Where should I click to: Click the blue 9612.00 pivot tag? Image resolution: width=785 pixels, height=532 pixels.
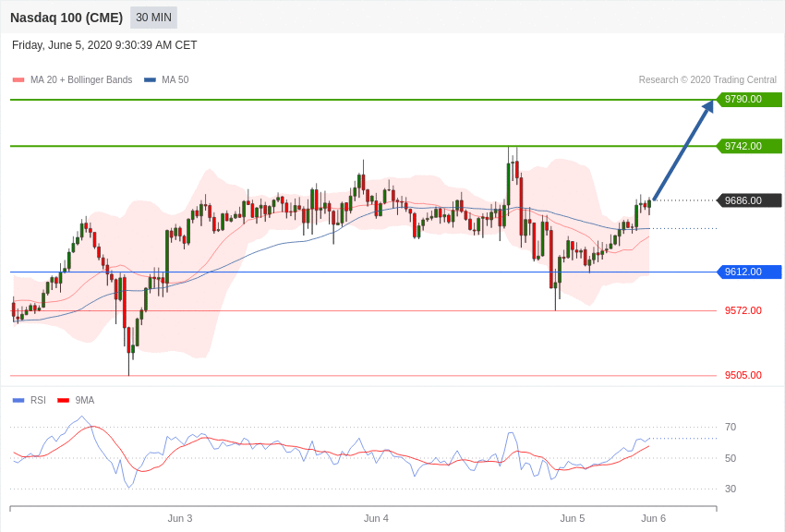pyautogui.click(x=749, y=272)
